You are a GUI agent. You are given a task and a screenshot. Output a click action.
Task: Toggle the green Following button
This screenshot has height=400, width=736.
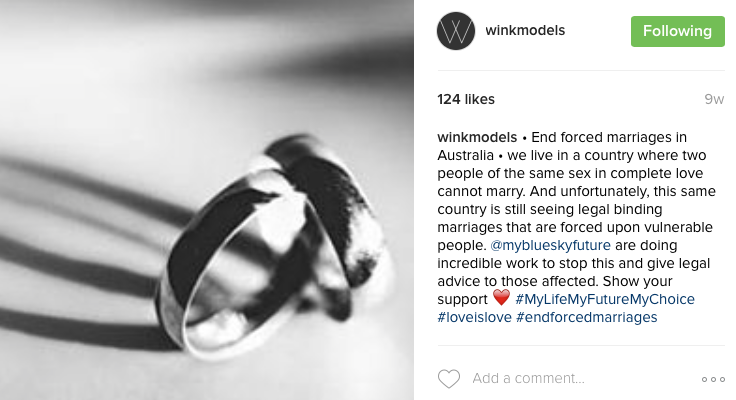pyautogui.click(x=677, y=31)
